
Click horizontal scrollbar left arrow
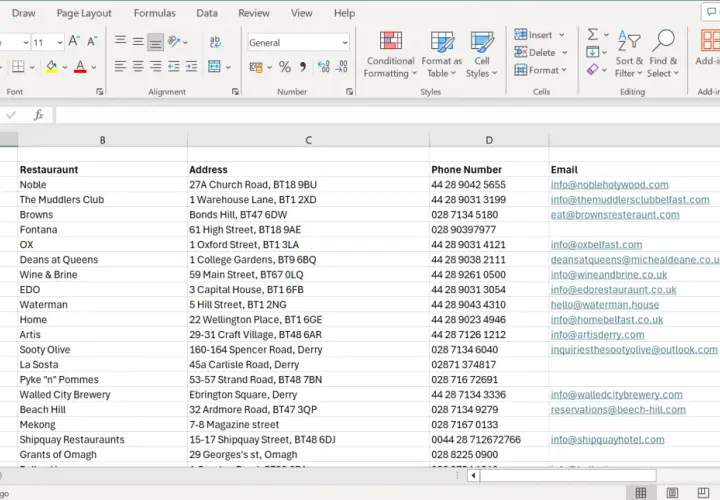(473, 476)
